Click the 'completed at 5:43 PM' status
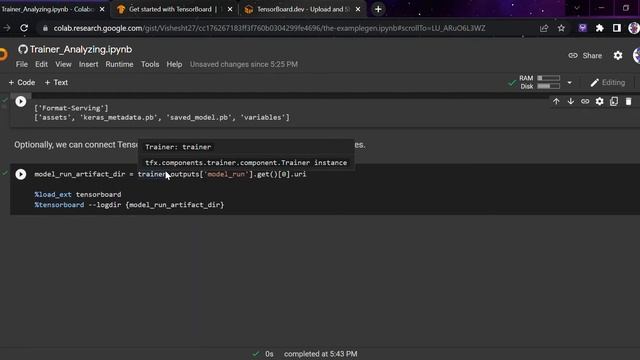The width and height of the screenshot is (640, 360). pyautogui.click(x=320, y=354)
